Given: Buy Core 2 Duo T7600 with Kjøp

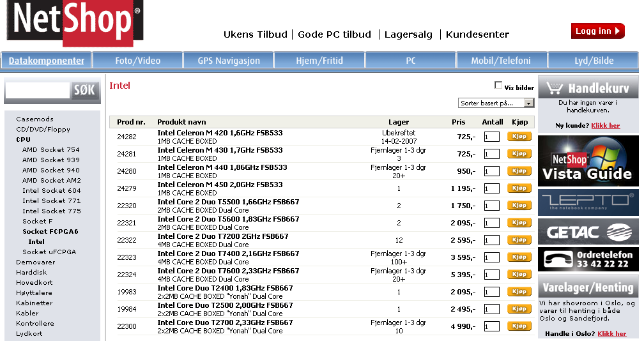Looking at the screenshot, I should coord(519,275).
